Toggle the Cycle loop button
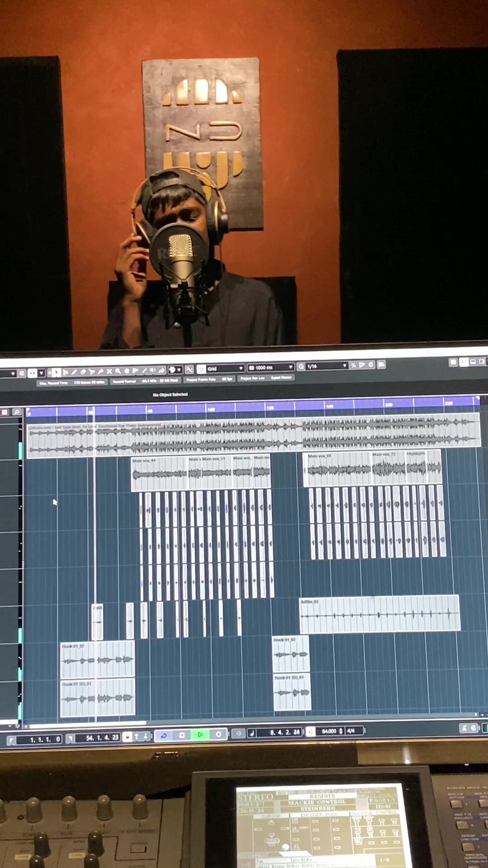The height and width of the screenshot is (868, 488). click(x=164, y=735)
